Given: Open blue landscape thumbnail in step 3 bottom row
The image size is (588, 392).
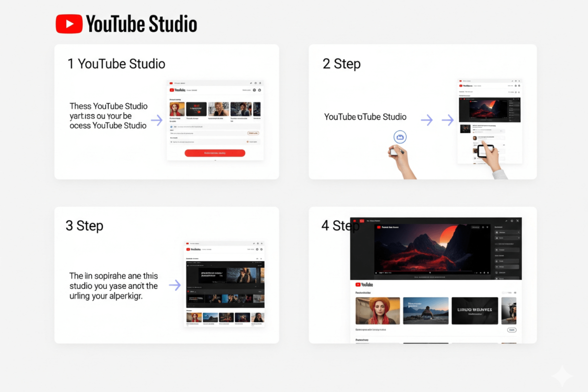Looking at the screenshot, I should point(210,317).
